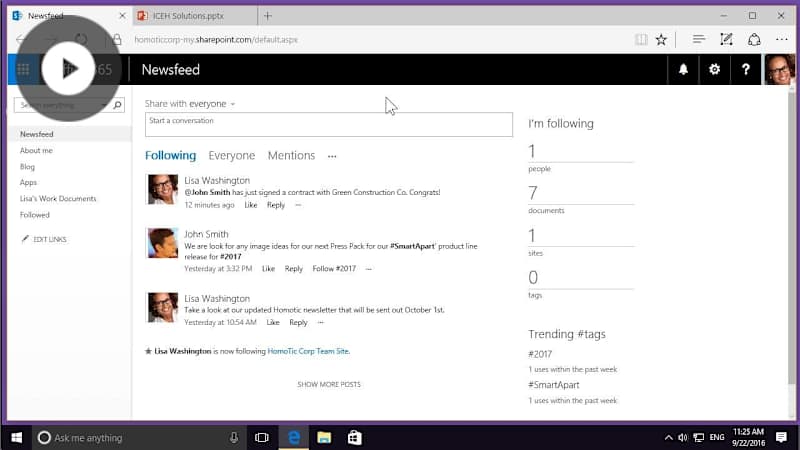800x450 pixels.
Task: Open more options on Green Construction post
Action: [x=298, y=205]
